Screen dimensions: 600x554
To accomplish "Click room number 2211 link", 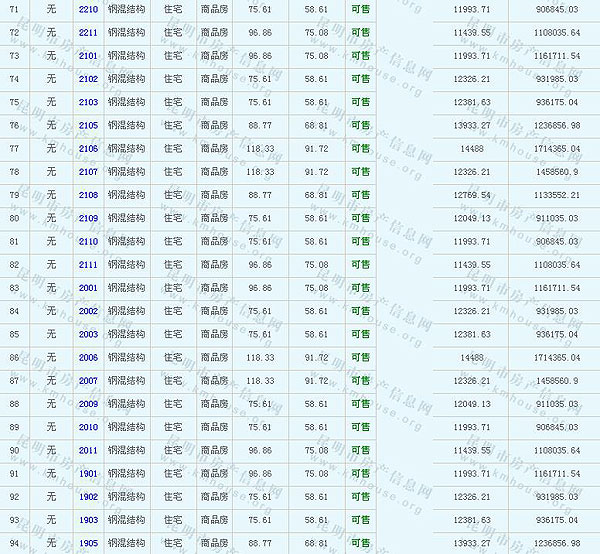I will coord(88,32).
